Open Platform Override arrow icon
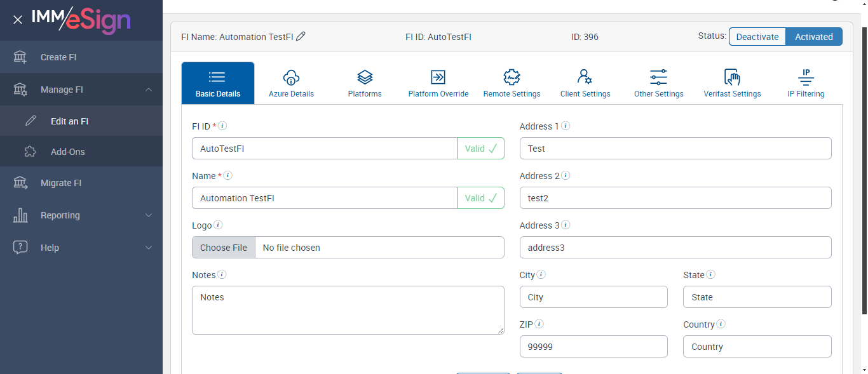The height and width of the screenshot is (374, 868). (438, 77)
